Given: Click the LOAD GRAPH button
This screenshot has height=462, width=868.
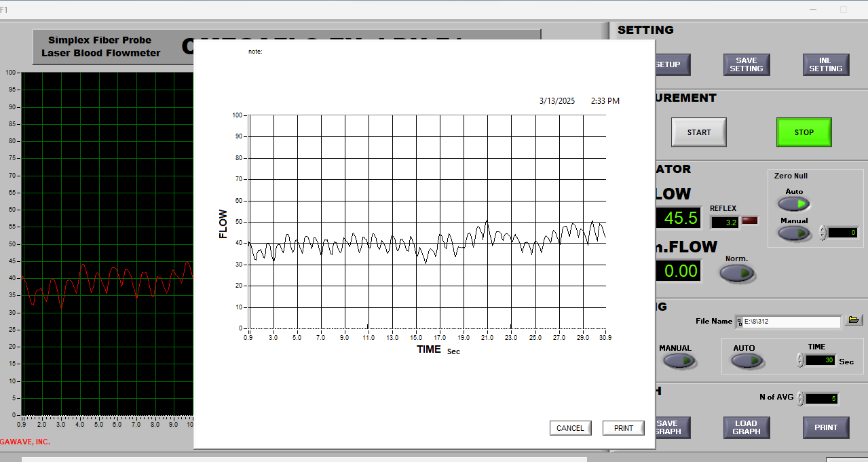Looking at the screenshot, I should click(746, 427).
